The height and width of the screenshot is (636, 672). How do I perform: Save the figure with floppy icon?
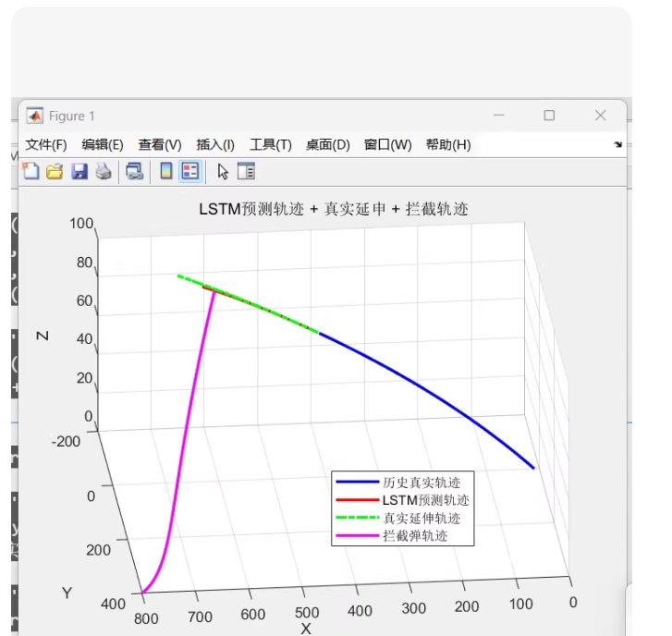click(x=79, y=171)
